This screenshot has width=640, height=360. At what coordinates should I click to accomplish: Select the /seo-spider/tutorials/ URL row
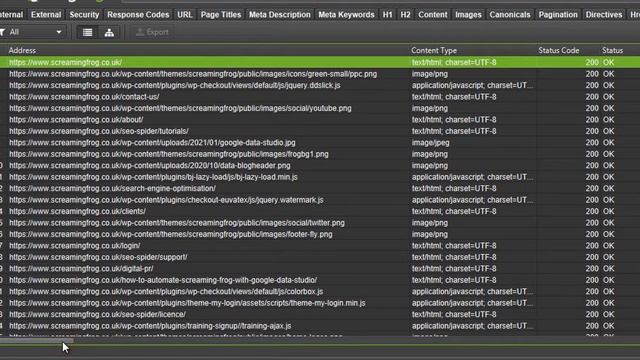tap(320, 131)
